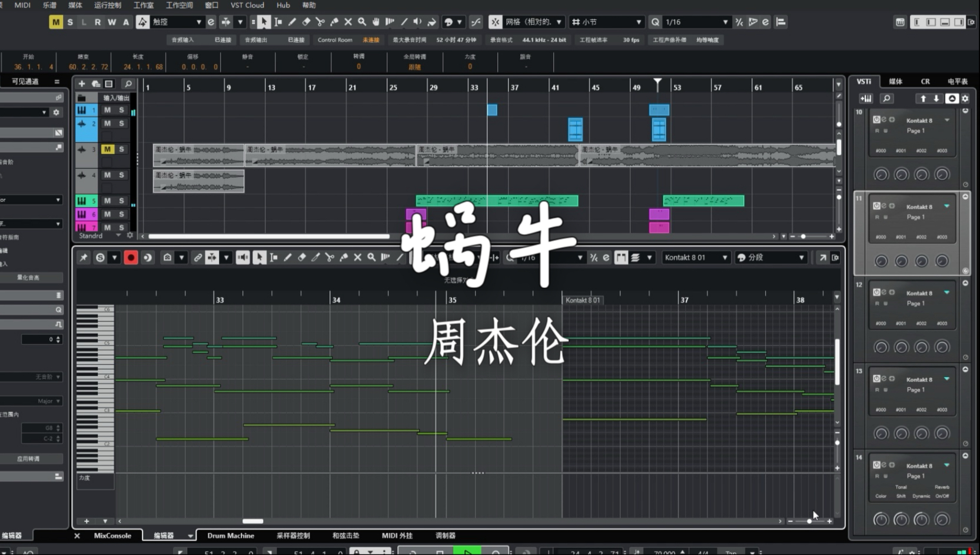Screen dimensions: 980x555
Task: Select the Erase tool in main toolbar
Action: (306, 22)
